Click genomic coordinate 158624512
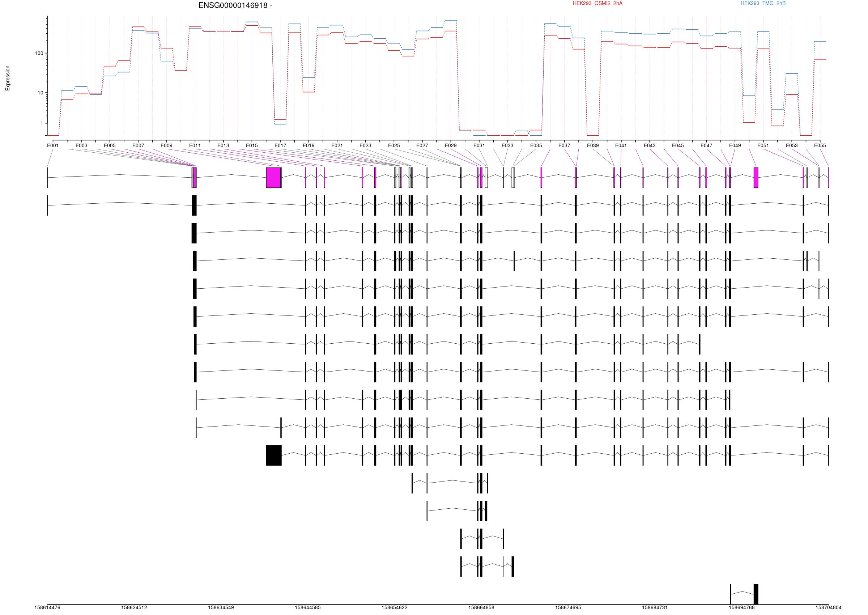 [134, 607]
